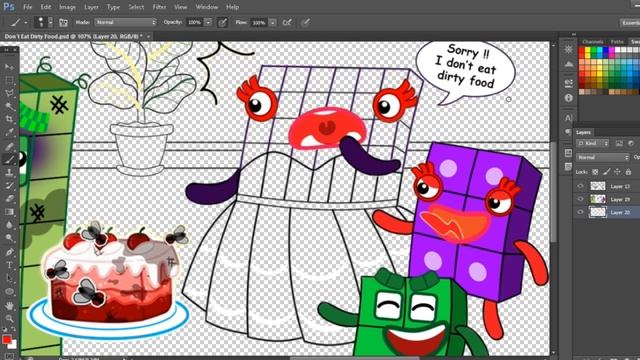Toggle visibility of Layer 13
The image size is (640, 360).
[580, 186]
